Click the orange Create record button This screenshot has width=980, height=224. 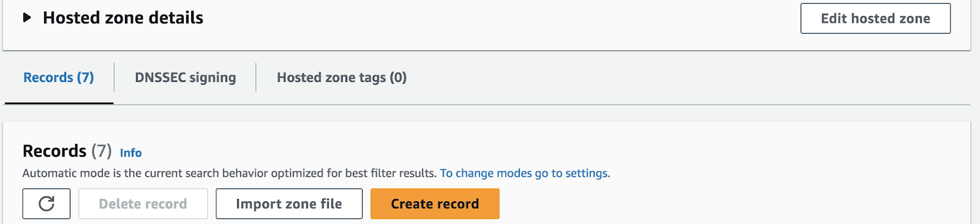pos(435,204)
